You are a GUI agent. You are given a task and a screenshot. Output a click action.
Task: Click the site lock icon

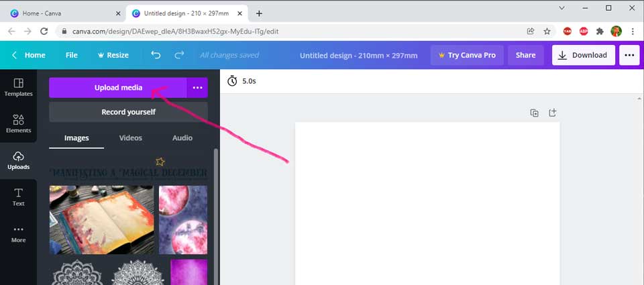pyautogui.click(x=64, y=32)
